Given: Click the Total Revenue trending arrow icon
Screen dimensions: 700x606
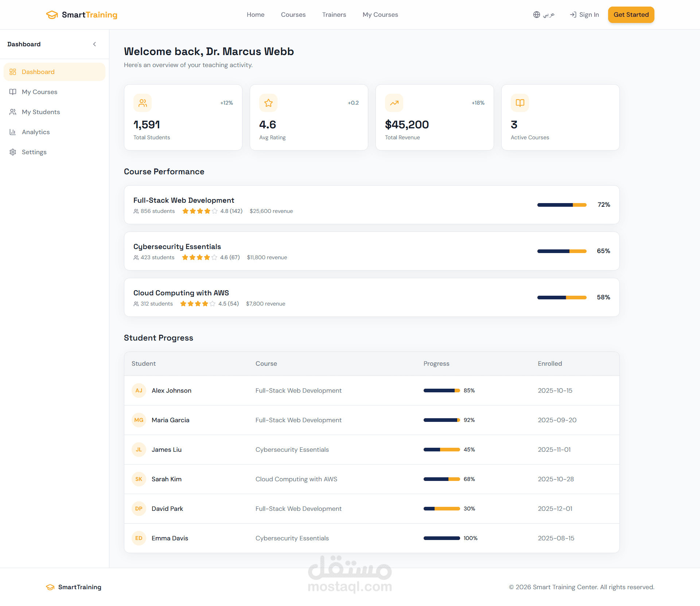Looking at the screenshot, I should pos(394,103).
